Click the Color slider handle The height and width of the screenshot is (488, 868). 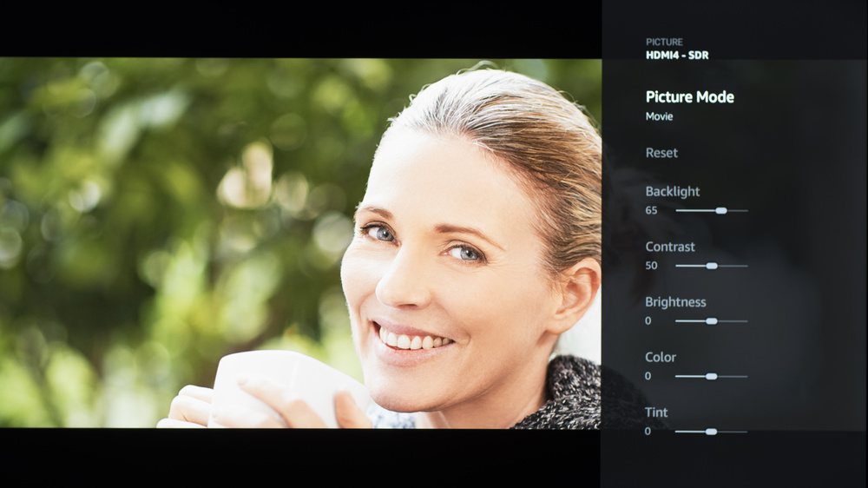point(712,377)
